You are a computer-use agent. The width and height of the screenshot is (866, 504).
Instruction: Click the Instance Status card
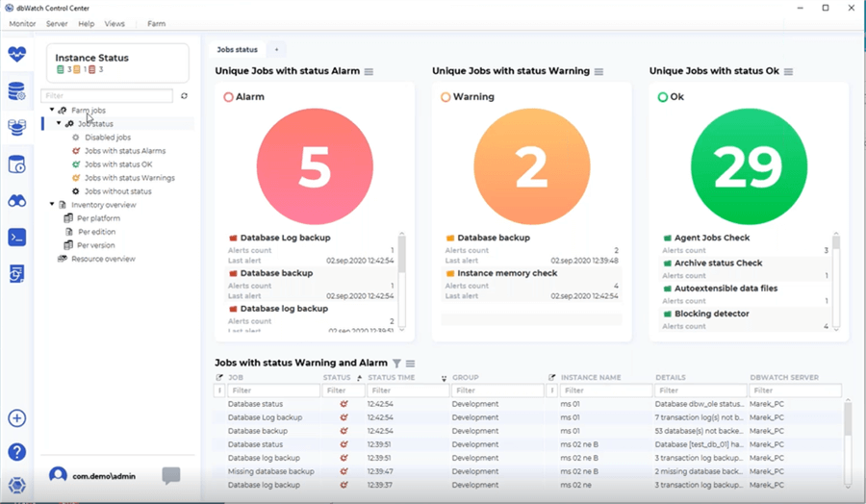point(117,63)
